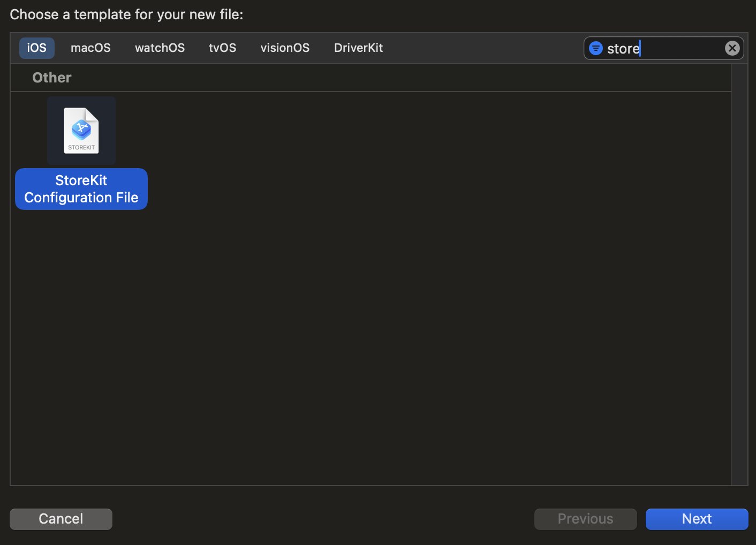Switch to the iOS platform tab

(37, 48)
